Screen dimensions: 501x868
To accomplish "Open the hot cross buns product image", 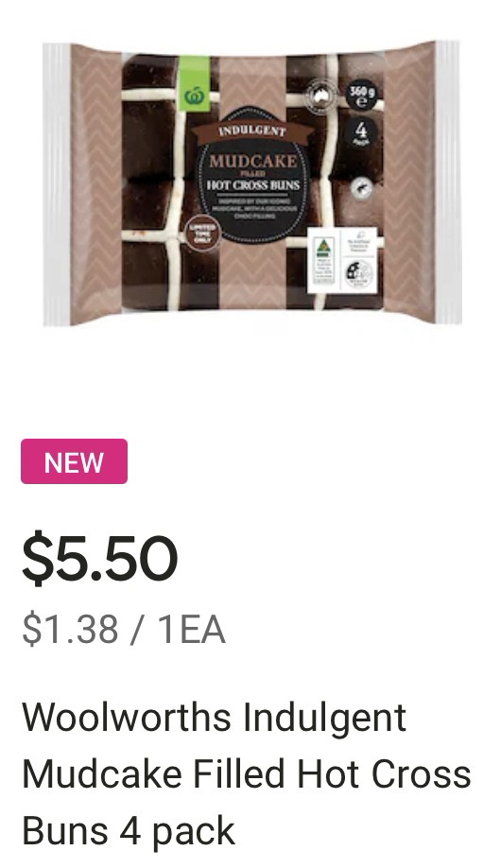I will [251, 182].
